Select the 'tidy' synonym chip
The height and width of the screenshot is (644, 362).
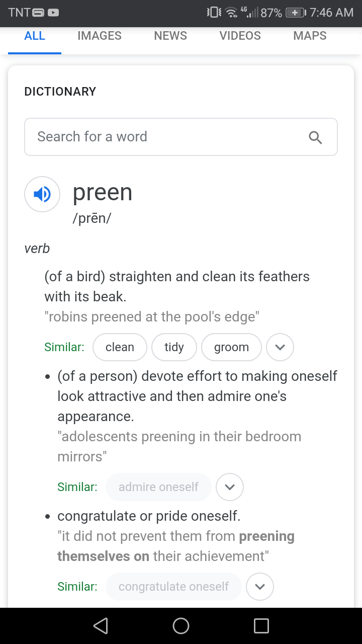coord(174,347)
